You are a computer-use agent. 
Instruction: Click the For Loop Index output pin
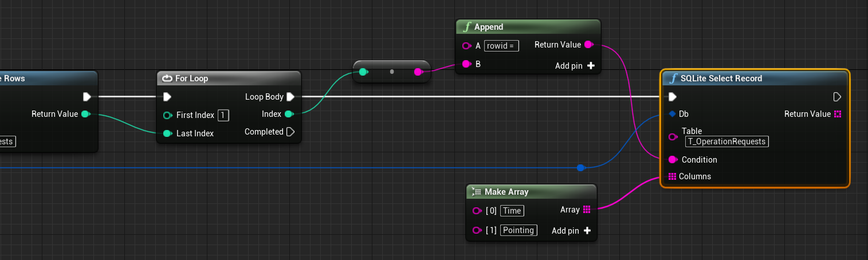(289, 114)
